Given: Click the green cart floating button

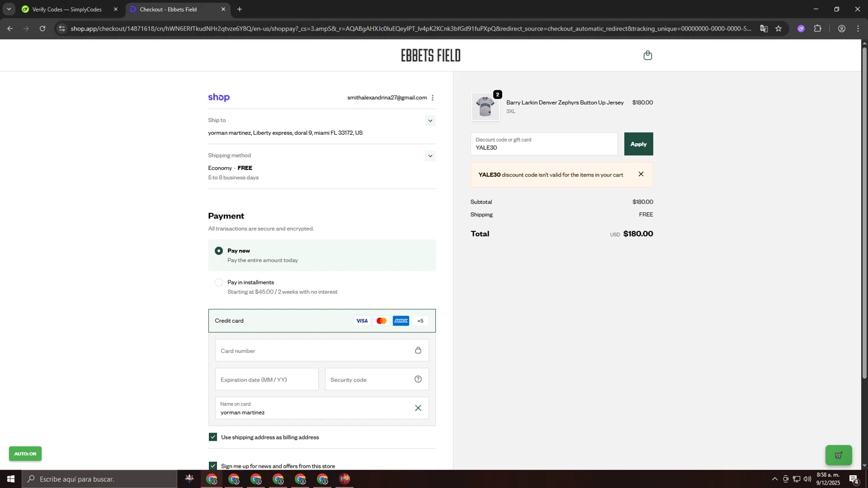Looking at the screenshot, I should click(x=838, y=455).
